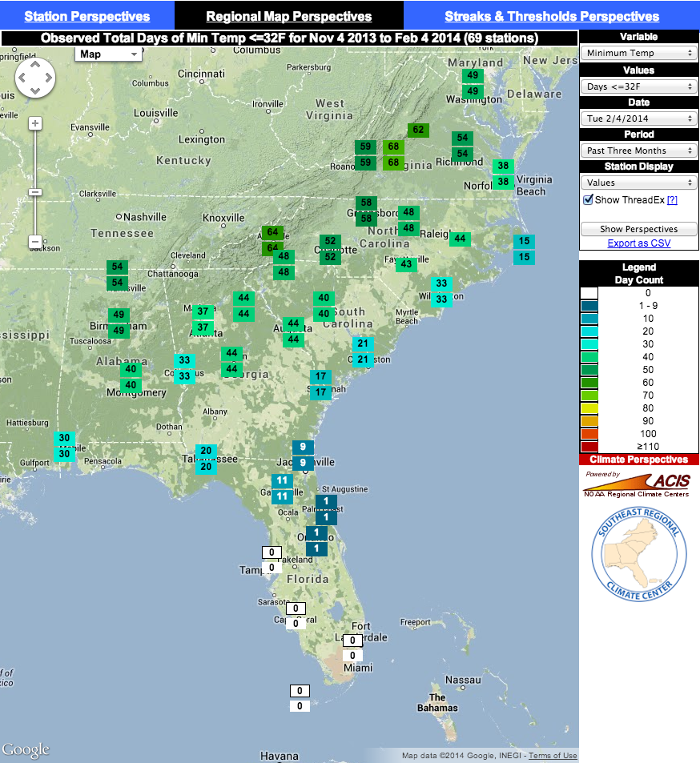Switch to the Station Perspectives tab
This screenshot has height=763, width=700.
pyautogui.click(x=86, y=16)
